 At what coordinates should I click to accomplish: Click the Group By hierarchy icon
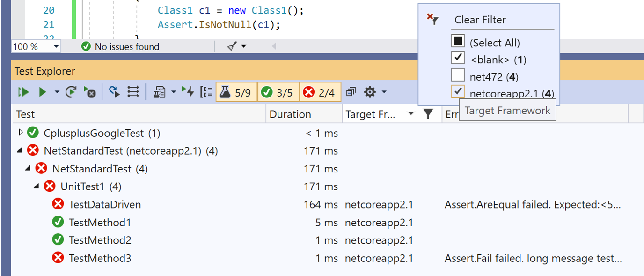pos(206,92)
